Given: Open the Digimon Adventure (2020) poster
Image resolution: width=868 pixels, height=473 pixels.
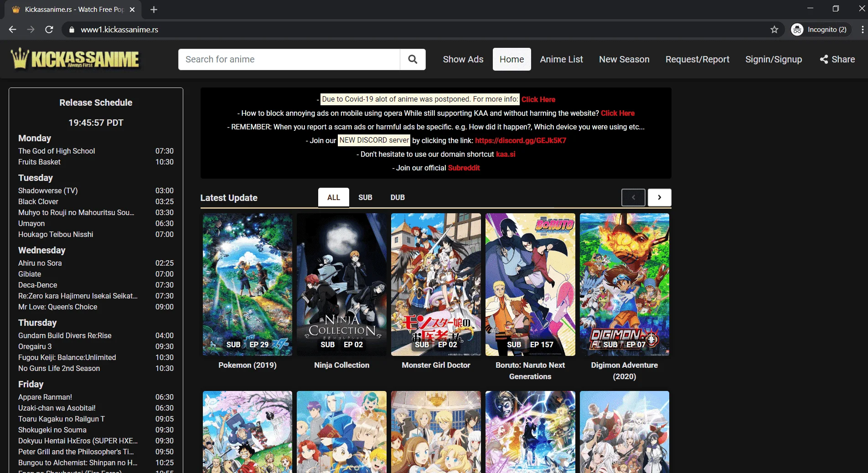Looking at the screenshot, I should click(625, 285).
